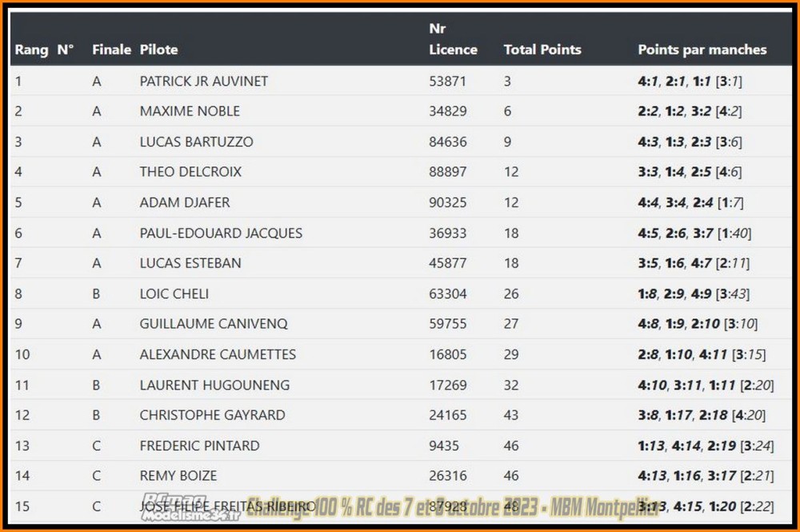Screen dimensions: 800x532
Task: Click LAURENT HUGOUNENG pilot name
Action: [x=214, y=385]
